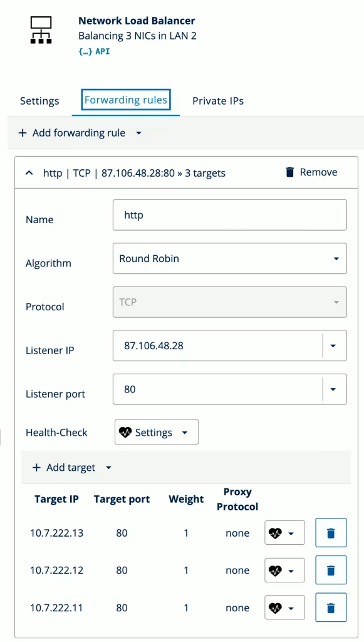Open health-check icon for target 10.7.222.11
Viewport: 364px width, 642px height.
[284, 607]
